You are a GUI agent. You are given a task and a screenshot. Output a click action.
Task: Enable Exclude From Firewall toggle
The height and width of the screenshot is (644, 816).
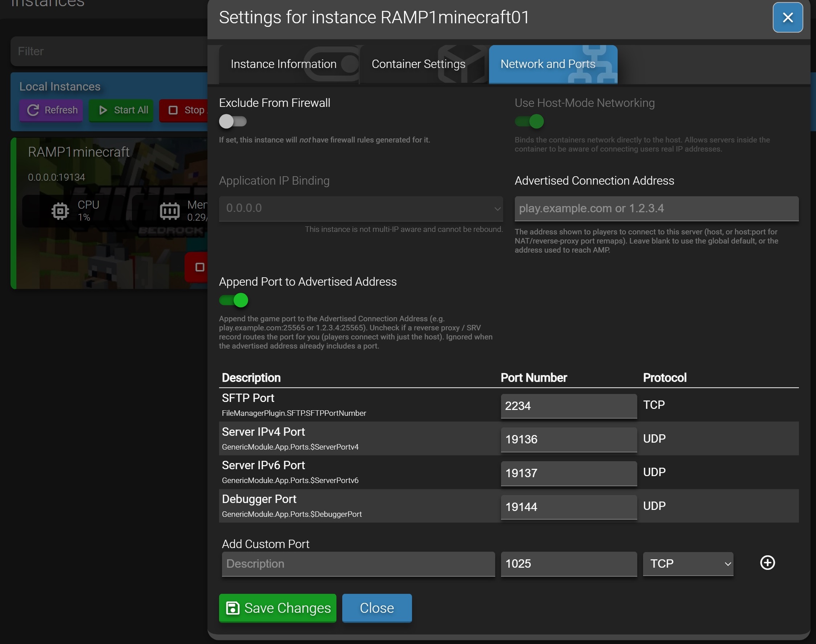point(233,121)
